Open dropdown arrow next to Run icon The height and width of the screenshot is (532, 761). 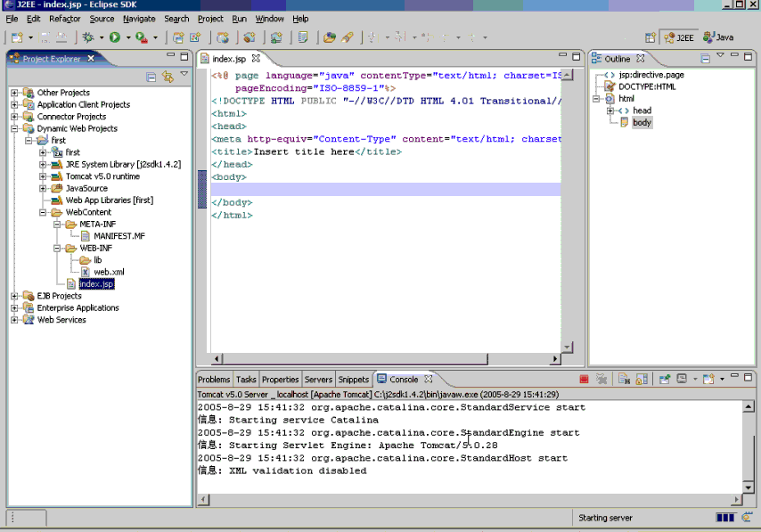128,37
